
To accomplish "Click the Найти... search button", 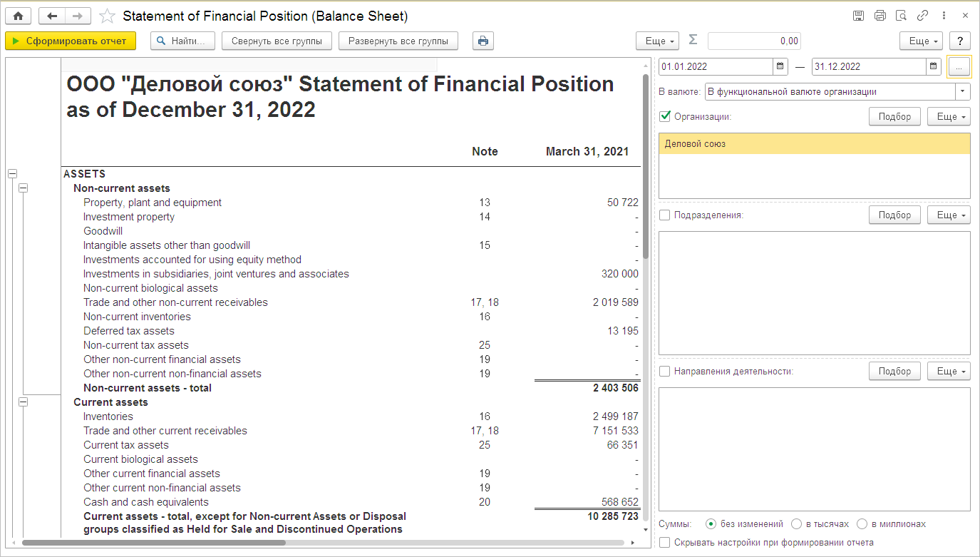I will (182, 41).
